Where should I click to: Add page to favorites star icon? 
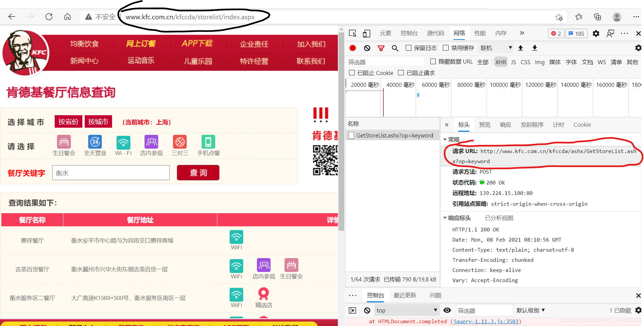pyautogui.click(x=559, y=17)
